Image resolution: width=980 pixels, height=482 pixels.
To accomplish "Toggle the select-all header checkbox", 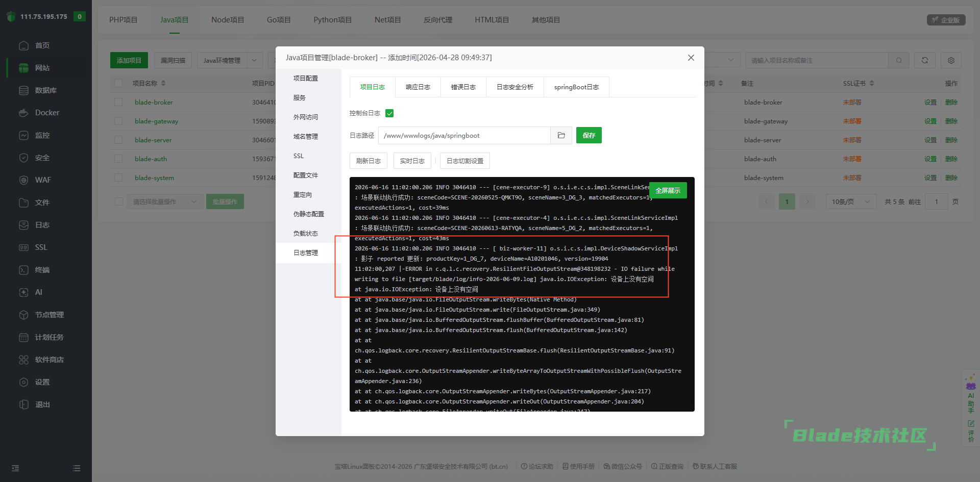I will pos(118,83).
